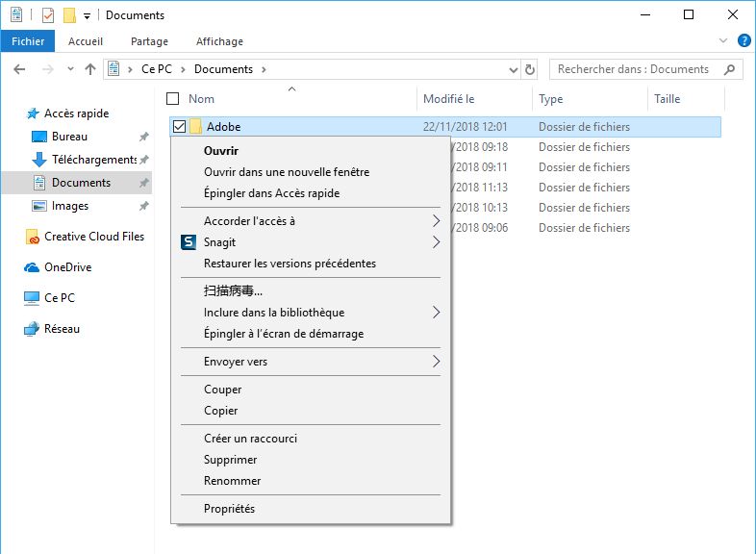Open the address bar history dropdown

pos(514,70)
